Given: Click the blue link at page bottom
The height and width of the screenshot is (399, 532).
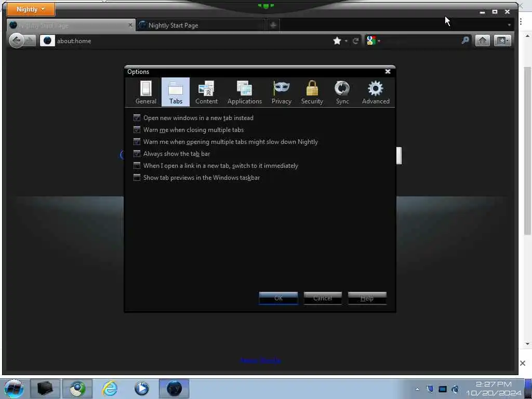Looking at the screenshot, I should coord(261,361).
